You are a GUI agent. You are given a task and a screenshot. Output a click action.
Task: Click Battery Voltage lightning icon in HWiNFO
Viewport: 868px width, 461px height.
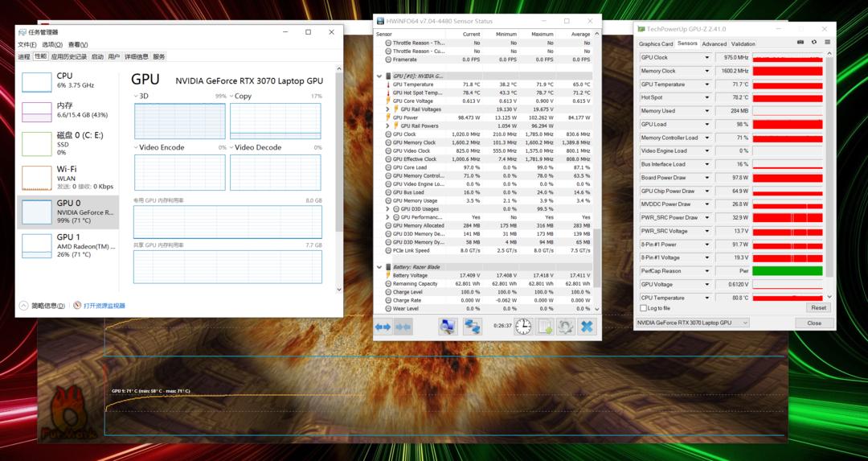(388, 275)
